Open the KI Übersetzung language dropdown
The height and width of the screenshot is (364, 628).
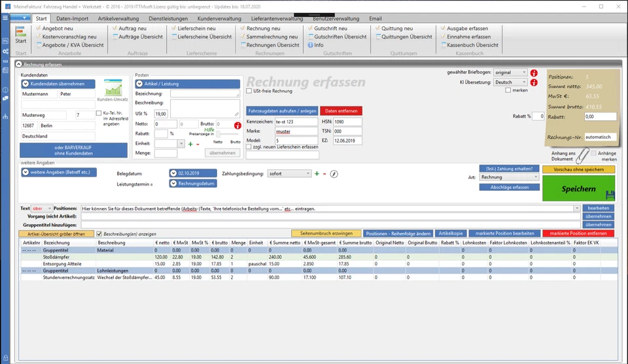(510, 82)
